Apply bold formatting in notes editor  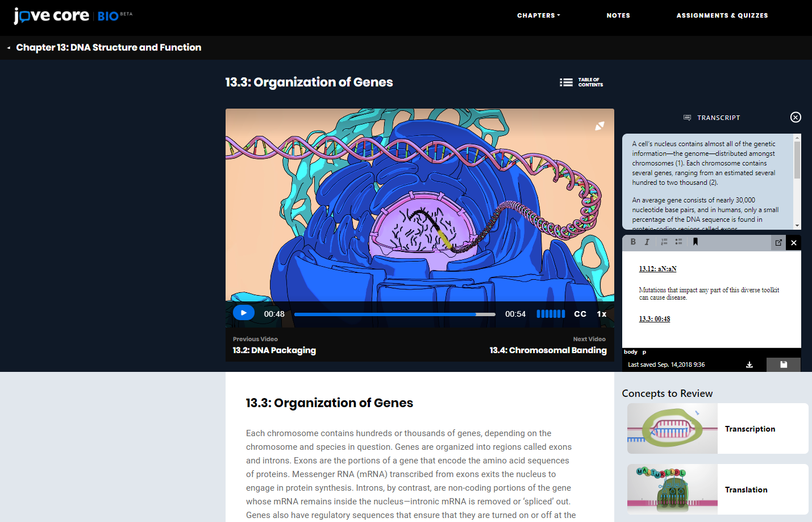point(633,242)
